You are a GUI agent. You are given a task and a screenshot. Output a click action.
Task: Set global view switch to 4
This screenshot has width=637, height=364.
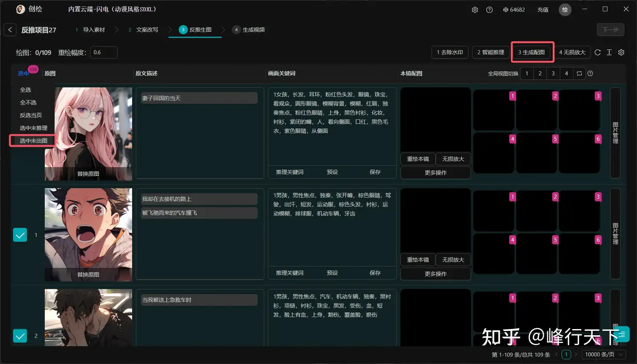566,73
